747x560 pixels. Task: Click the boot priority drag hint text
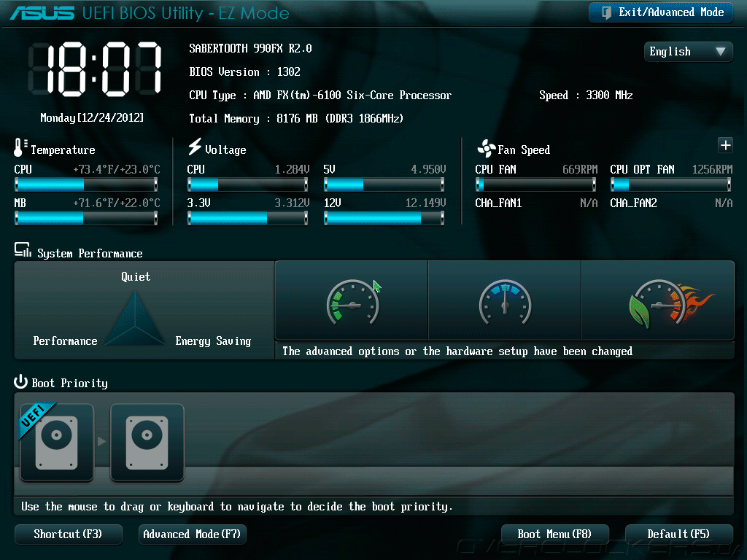[x=237, y=507]
